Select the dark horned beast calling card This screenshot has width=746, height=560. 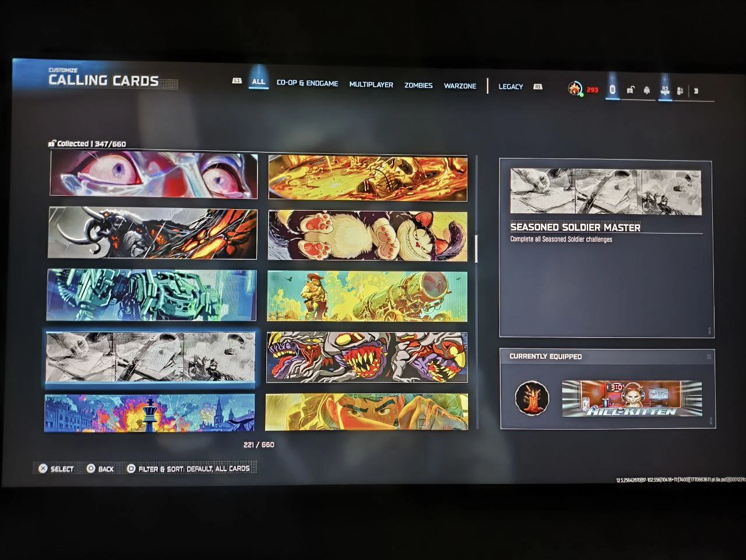pos(153,233)
